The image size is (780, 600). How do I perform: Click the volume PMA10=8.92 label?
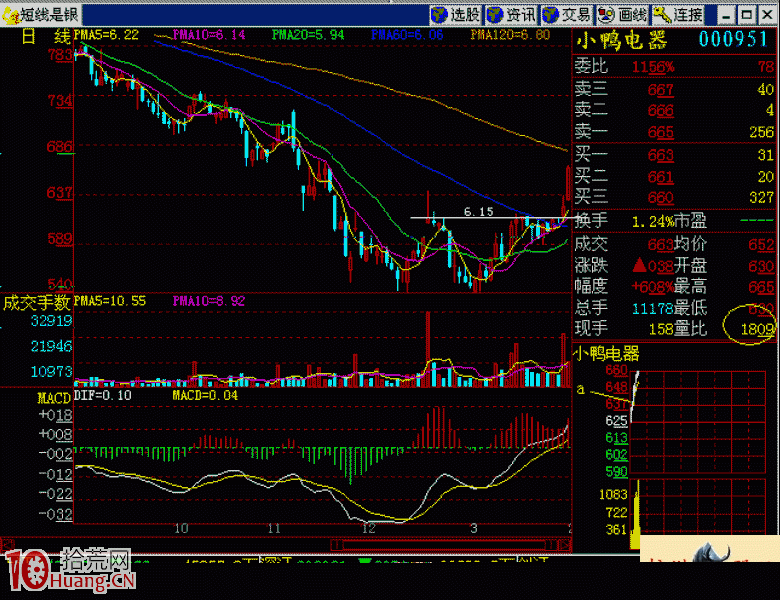209,301
